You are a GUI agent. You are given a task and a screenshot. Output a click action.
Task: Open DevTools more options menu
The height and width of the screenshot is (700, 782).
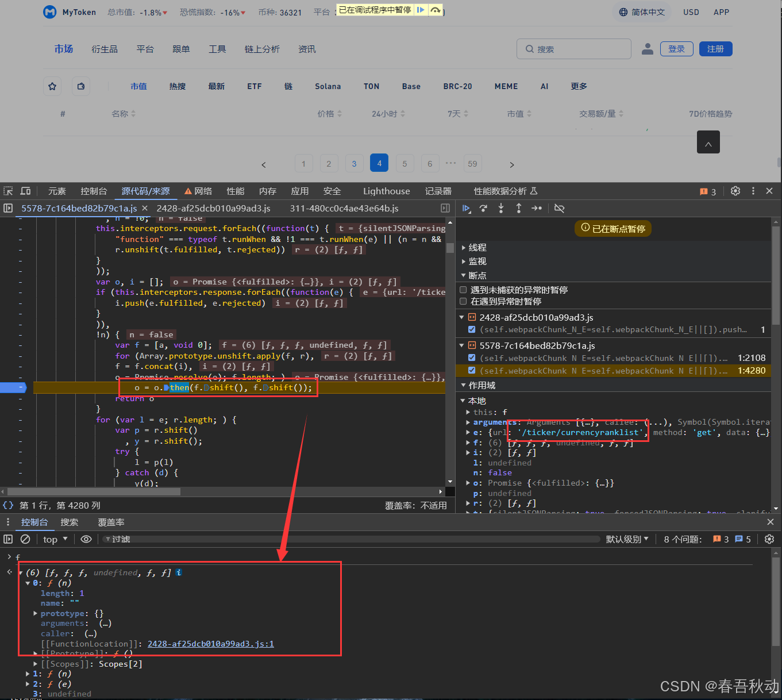(753, 191)
